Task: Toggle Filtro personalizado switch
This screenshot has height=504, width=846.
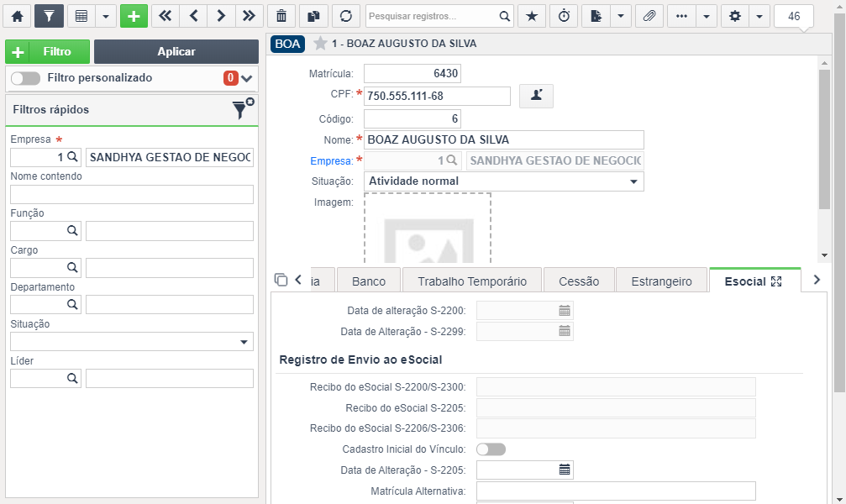Action: (x=25, y=78)
